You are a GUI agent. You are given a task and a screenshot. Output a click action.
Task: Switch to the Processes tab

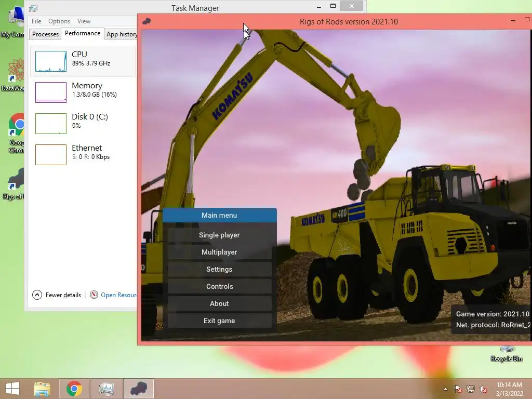(46, 34)
